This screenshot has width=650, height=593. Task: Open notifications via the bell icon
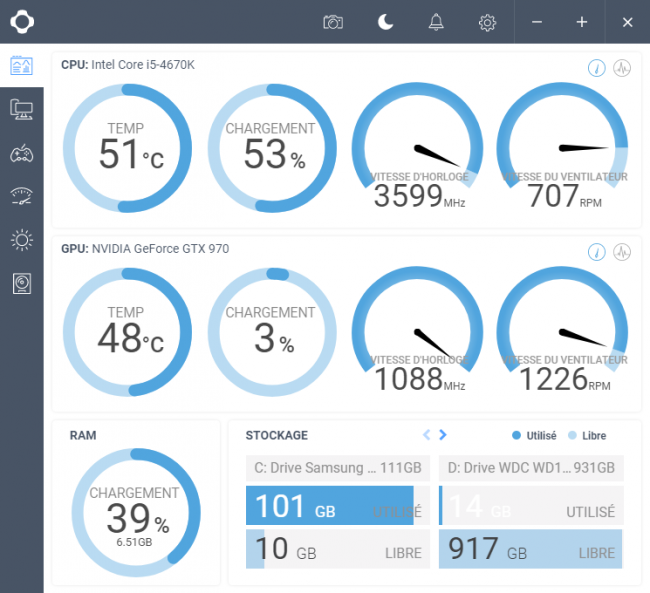coord(436,22)
